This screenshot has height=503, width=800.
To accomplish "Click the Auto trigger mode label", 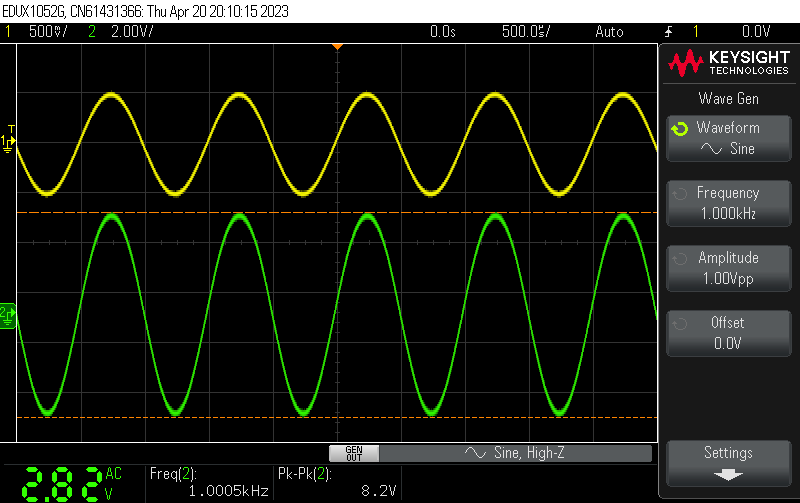I will (x=609, y=32).
